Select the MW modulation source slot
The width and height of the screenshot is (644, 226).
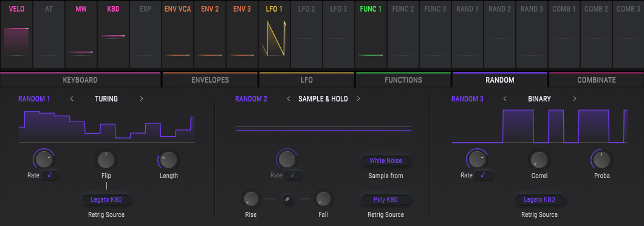81,35
